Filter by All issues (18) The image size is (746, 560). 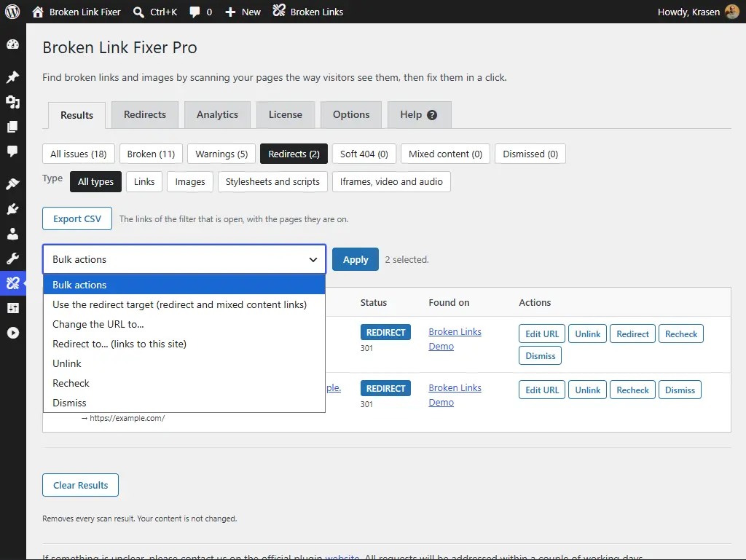click(x=79, y=154)
